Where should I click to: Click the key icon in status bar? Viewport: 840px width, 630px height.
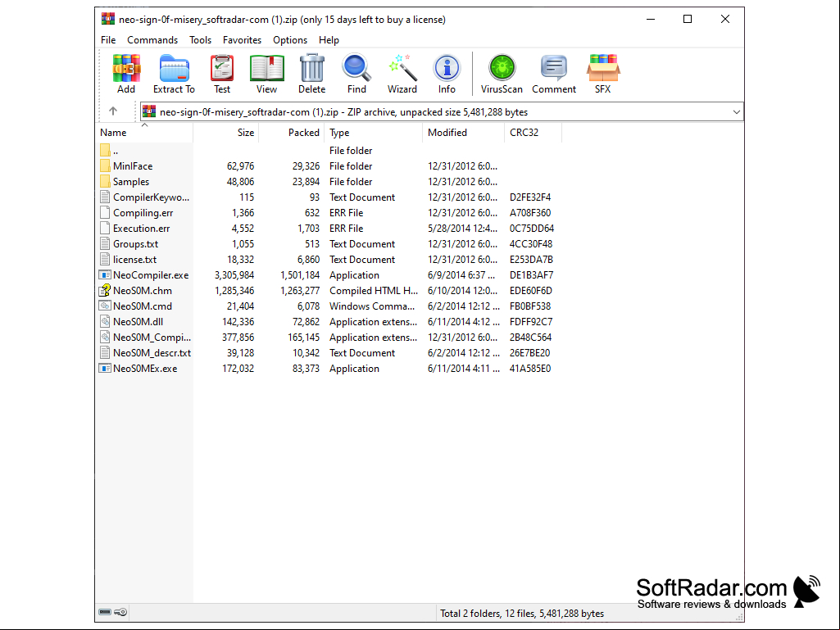[121, 612]
